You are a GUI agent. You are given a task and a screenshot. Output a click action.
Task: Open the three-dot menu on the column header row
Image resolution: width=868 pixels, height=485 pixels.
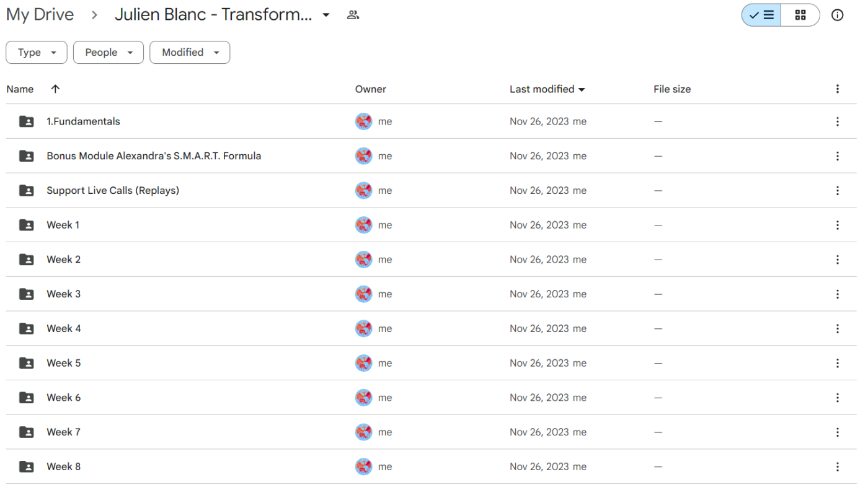click(838, 89)
